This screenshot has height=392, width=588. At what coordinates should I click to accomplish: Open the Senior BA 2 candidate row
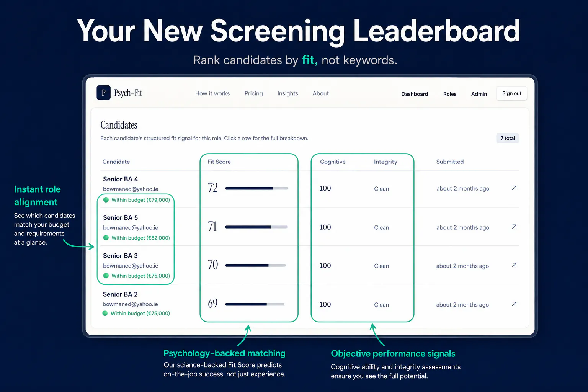pos(310,304)
